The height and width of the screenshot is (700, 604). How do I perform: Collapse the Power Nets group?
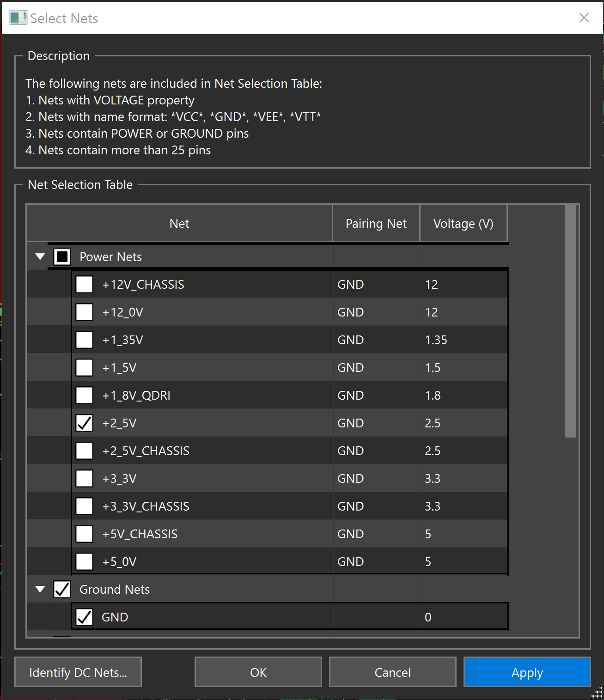point(40,256)
